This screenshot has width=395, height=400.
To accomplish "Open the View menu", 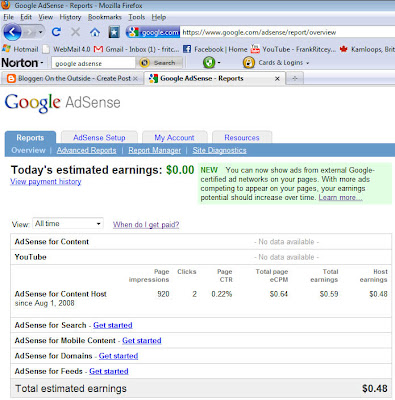I will click(x=45, y=17).
